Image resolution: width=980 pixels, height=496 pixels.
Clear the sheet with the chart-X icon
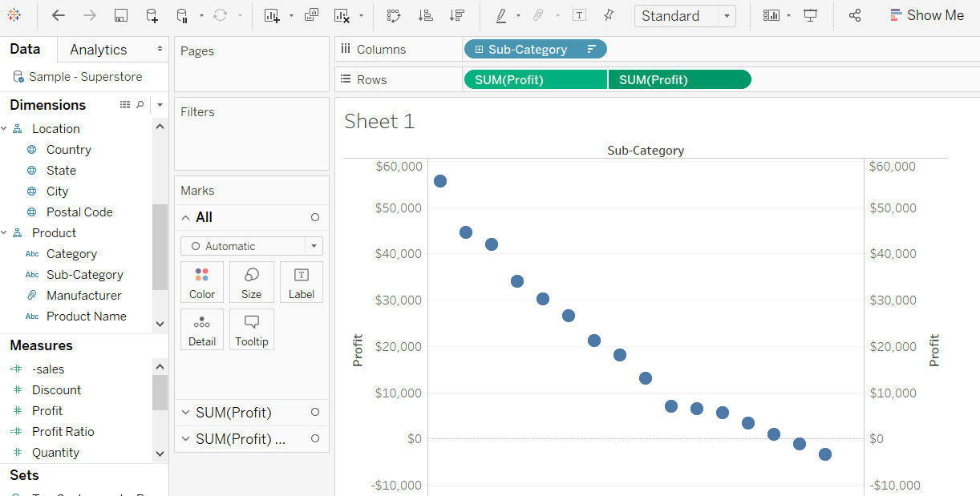tap(342, 15)
